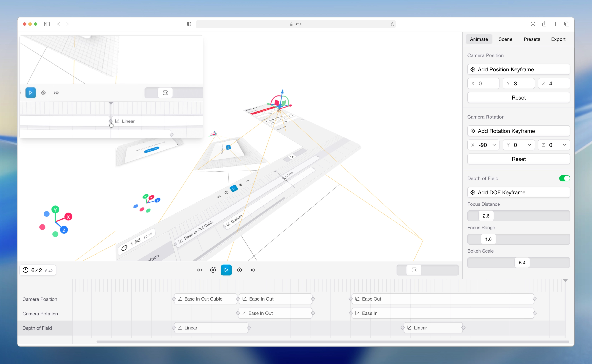
Task: Jump to the next keyframe
Action: click(x=253, y=270)
